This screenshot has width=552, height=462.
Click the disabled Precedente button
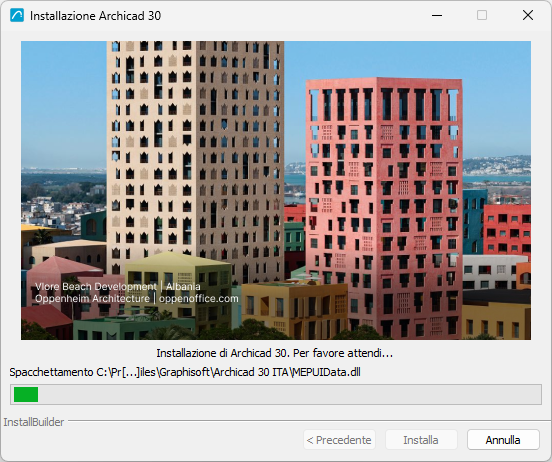pyautogui.click(x=339, y=439)
